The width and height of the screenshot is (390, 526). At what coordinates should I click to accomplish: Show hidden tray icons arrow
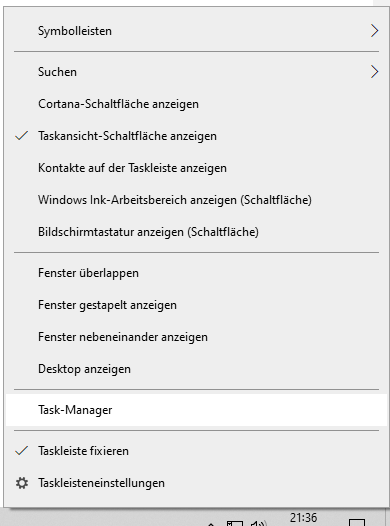pos(211,524)
